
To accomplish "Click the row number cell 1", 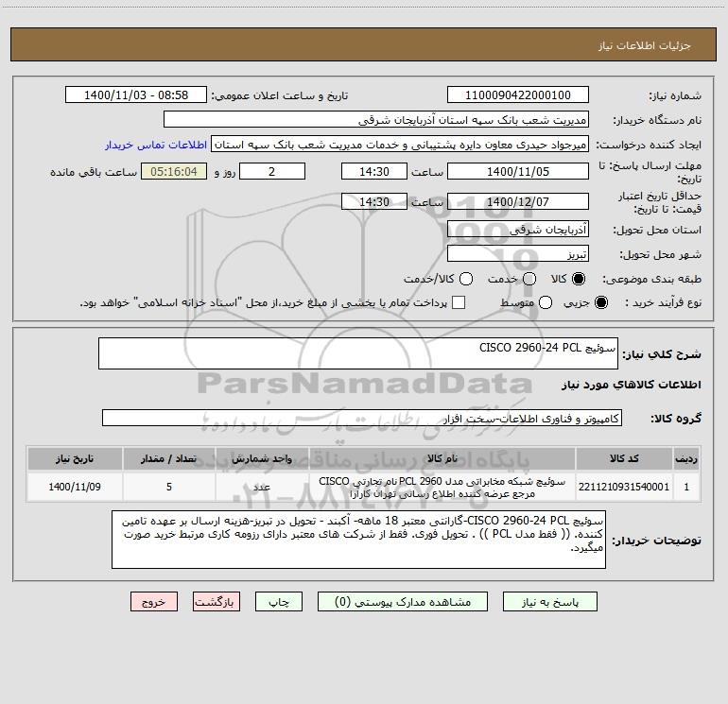I will click(686, 487).
